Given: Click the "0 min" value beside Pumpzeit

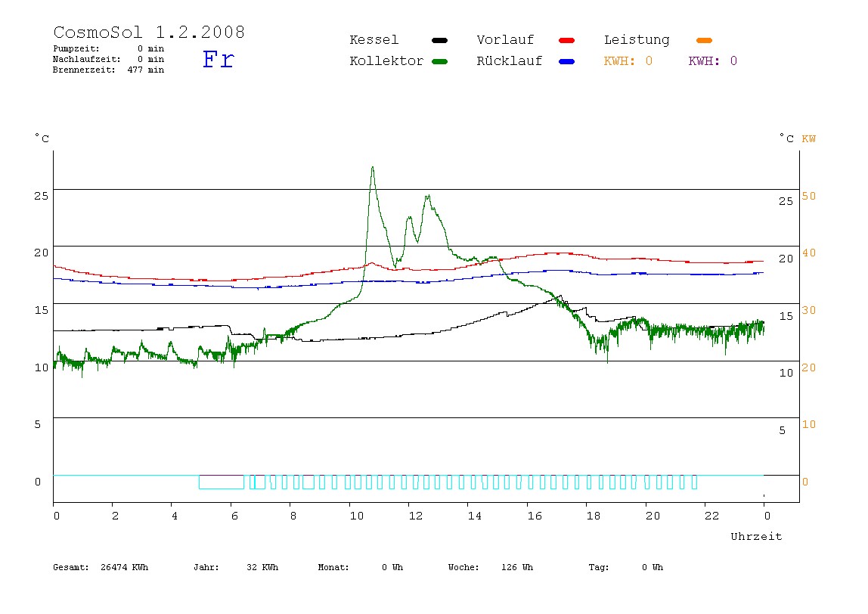Looking at the screenshot, I should coord(150,48).
